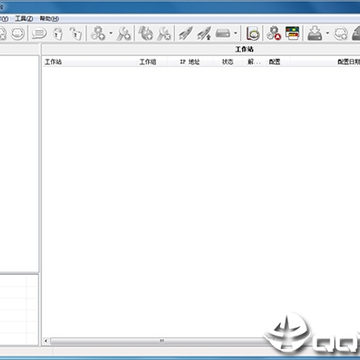Click the wrench and gear icon
Screen dimensions: 360x360
tap(124, 33)
